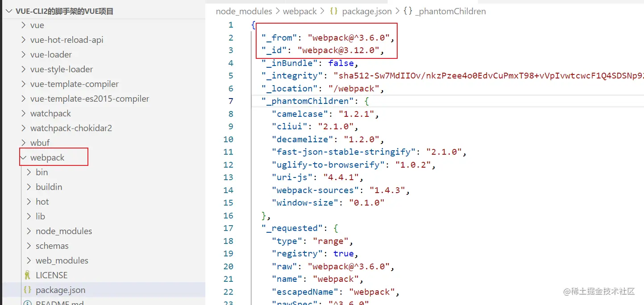Screen dimensions: 644x305
Task: Click "webpack-sources" version 1.4.3
Action: click(x=387, y=190)
